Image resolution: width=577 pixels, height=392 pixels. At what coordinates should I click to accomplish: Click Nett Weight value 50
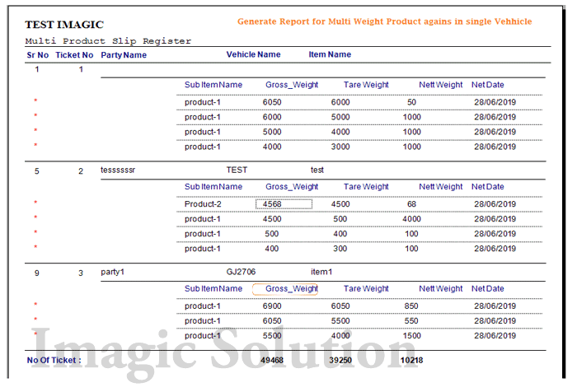(411, 102)
